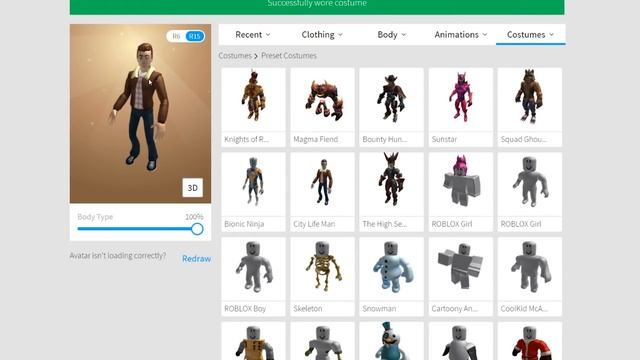
Task: Open the Costumes tab
Action: [x=530, y=35]
